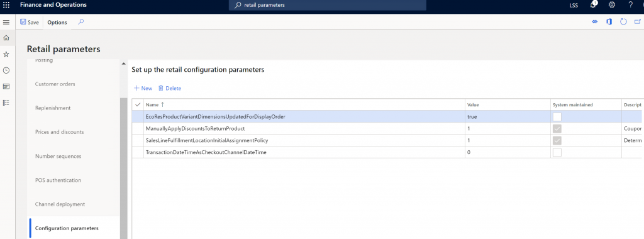Go to Home icon in sidebar
The image size is (644, 239).
[6, 38]
